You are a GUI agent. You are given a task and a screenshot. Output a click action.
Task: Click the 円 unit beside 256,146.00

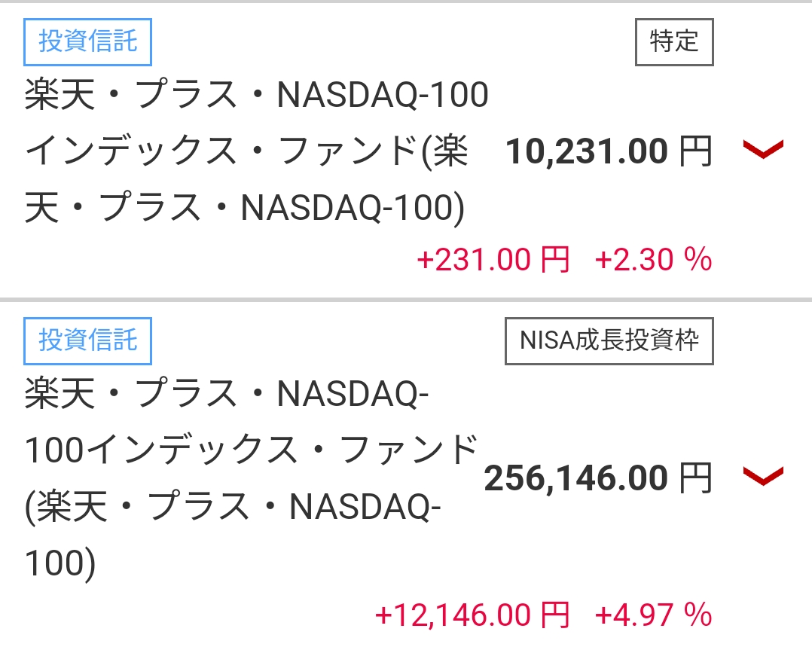coord(695,478)
